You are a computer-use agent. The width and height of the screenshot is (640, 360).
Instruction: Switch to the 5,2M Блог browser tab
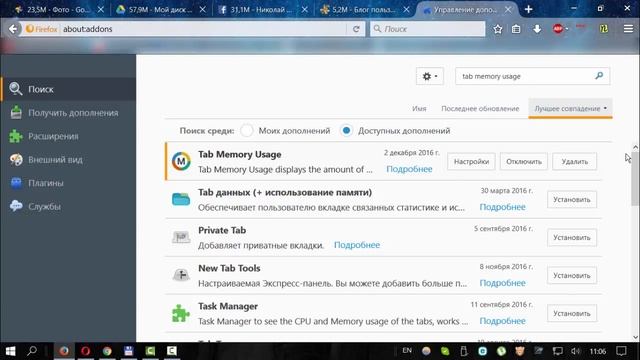tap(364, 9)
